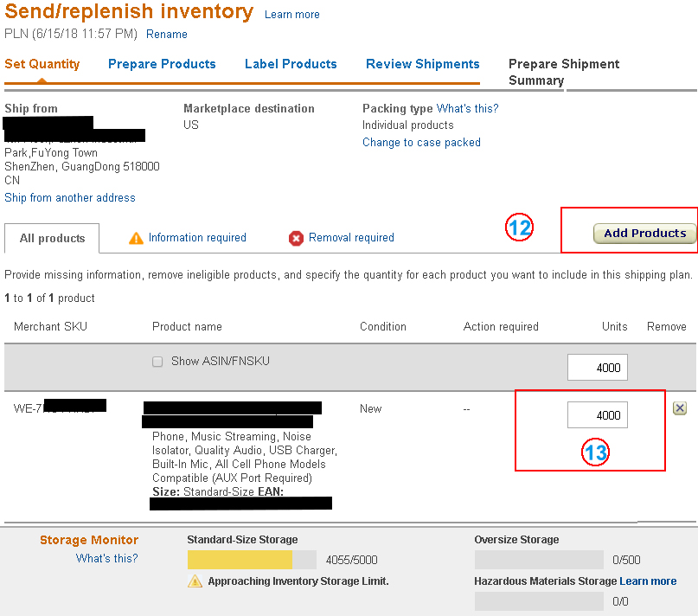Switch to the All products tab
698x616 pixels.
click(52, 238)
